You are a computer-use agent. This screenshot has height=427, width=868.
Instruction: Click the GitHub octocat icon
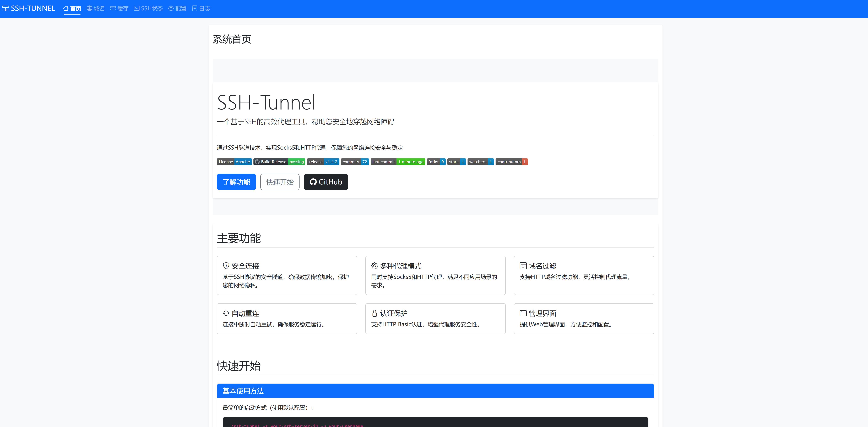313,182
